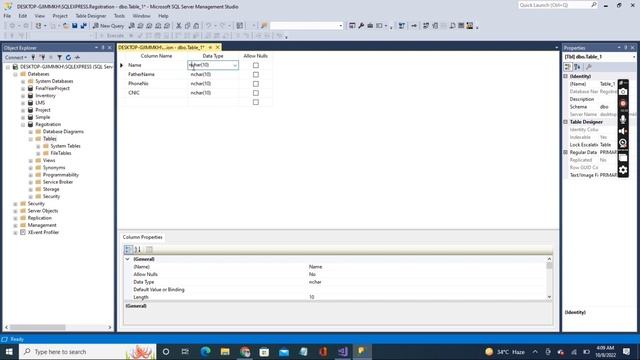Click the Copy toolbar icon

187,26
